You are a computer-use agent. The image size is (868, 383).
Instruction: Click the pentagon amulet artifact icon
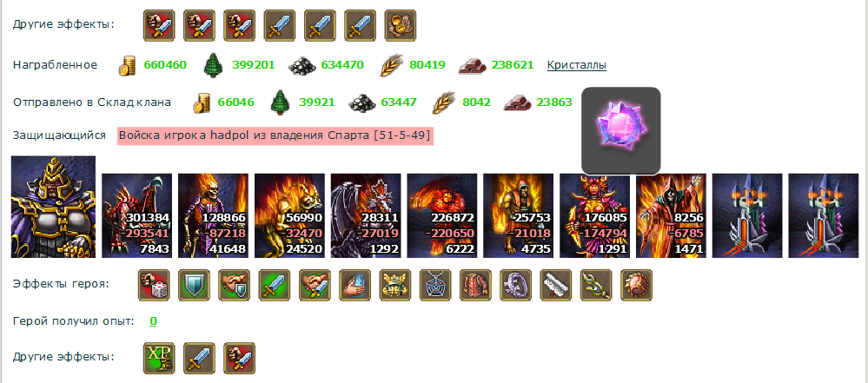click(x=435, y=285)
